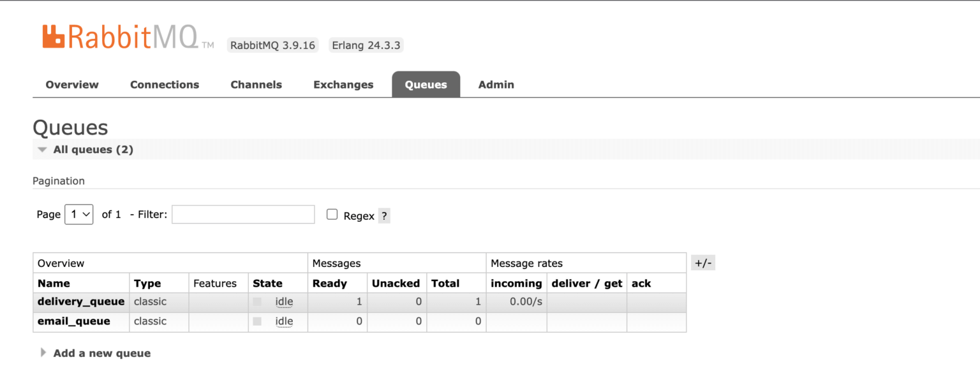Open the Overview tab
Screen dimensions: 980x369
tap(72, 85)
